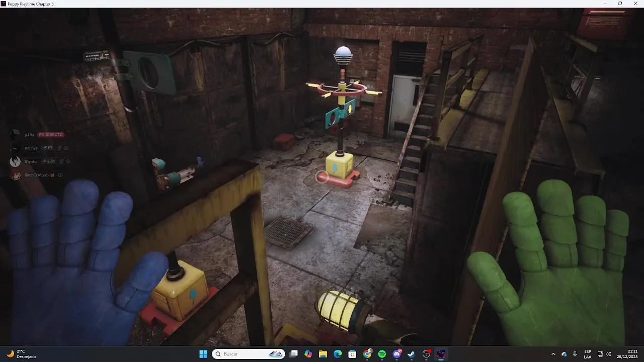Click the yellow power box with bolt
644x362 pixels.
point(339,166)
